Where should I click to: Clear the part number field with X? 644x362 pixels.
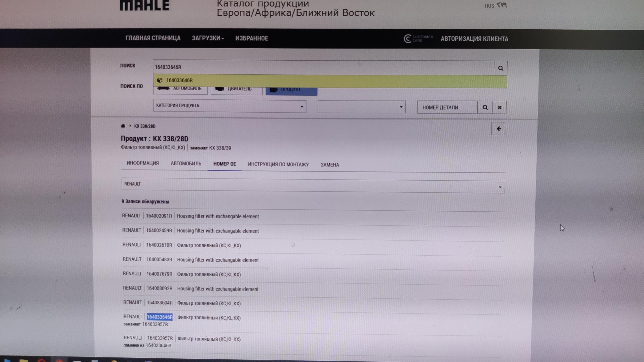click(499, 108)
